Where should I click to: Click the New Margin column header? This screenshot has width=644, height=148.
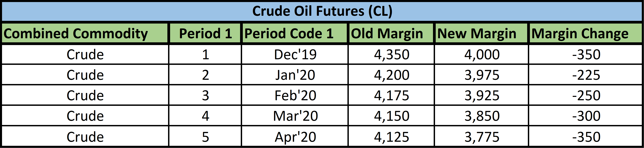pyautogui.click(x=477, y=34)
